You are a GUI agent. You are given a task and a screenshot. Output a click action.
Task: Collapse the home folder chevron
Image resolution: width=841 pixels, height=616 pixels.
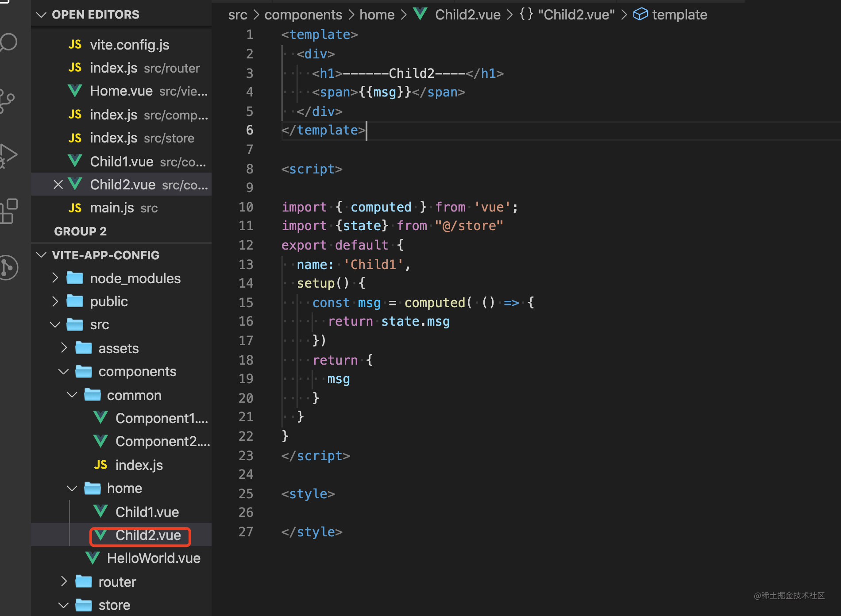click(72, 488)
